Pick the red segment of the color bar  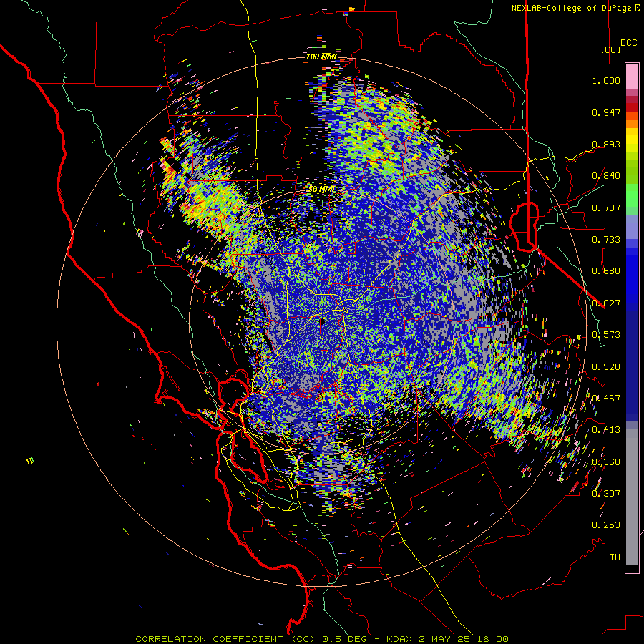(632, 107)
